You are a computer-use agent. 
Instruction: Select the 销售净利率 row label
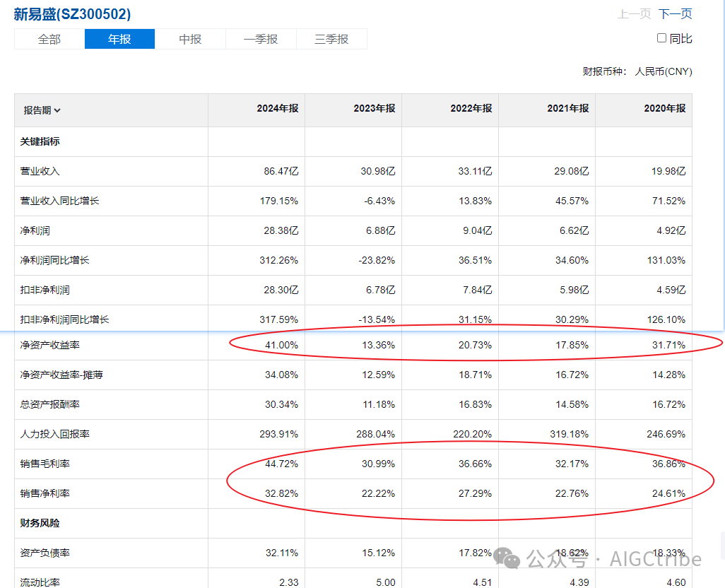click(45, 493)
